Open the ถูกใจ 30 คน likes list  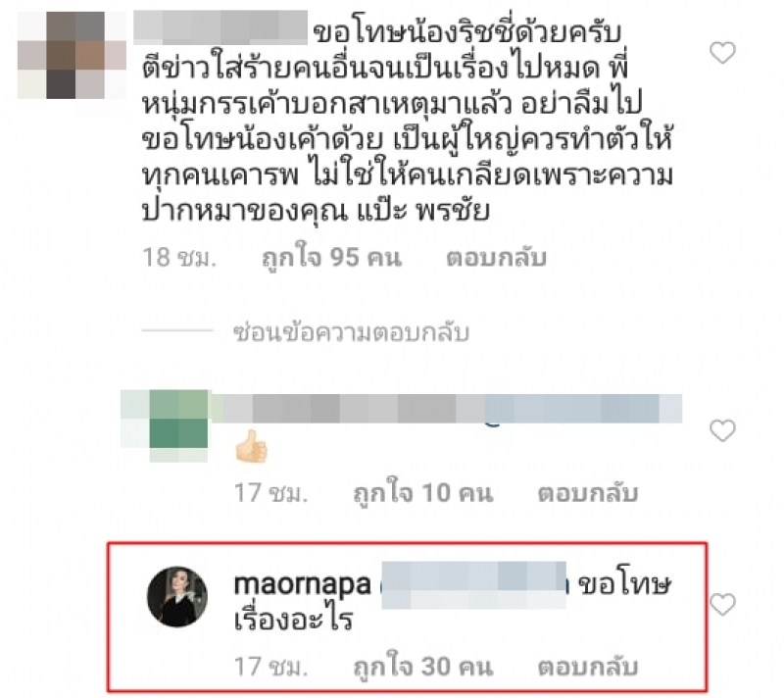point(423,667)
